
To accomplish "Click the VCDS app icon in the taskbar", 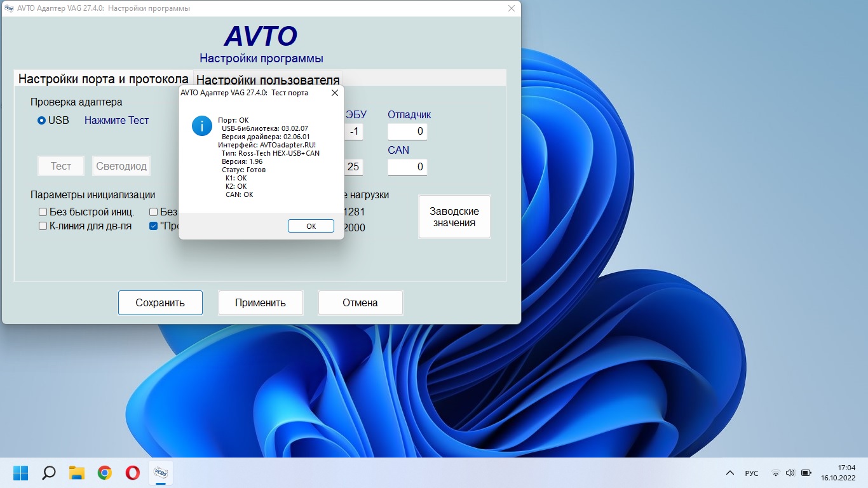I will pyautogui.click(x=161, y=473).
